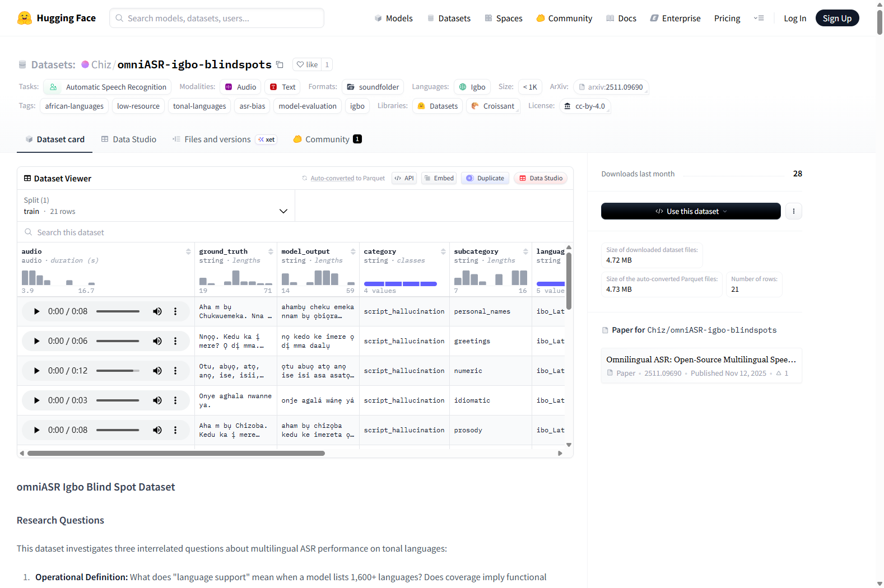Viewport: 884px width, 588px height.
Task: Click the Chiz author link
Action: [101, 64]
